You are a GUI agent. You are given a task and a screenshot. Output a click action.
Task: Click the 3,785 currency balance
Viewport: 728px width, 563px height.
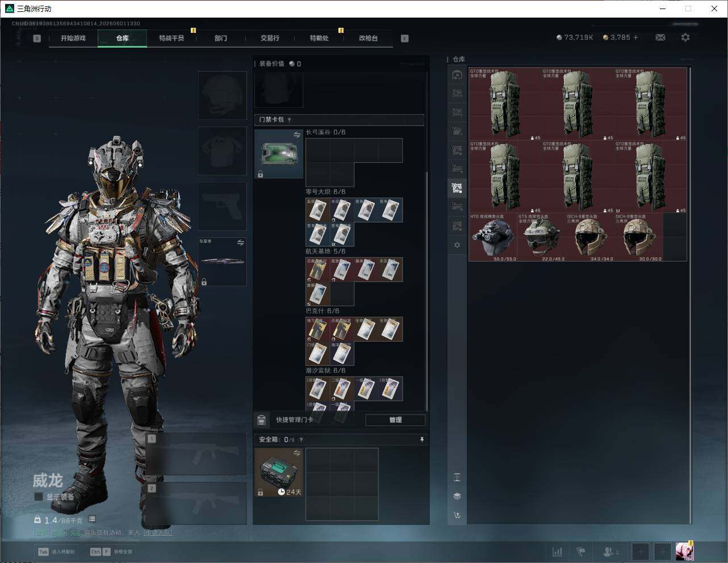click(617, 37)
